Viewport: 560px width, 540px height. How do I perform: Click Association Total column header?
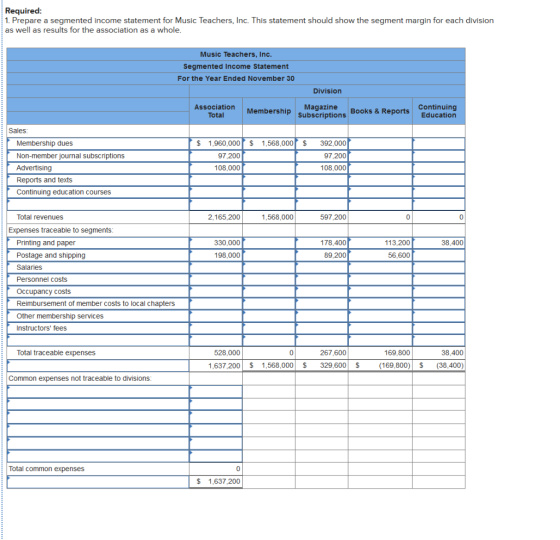point(215,111)
